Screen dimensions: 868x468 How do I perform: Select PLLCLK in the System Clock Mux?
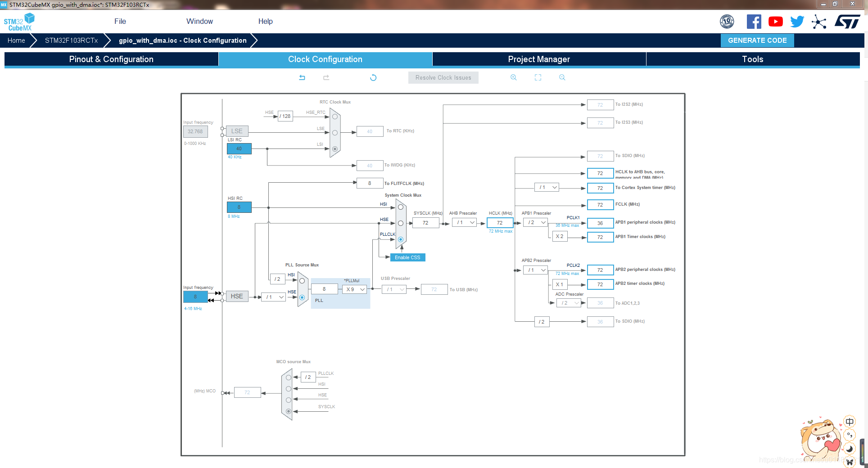(400, 239)
